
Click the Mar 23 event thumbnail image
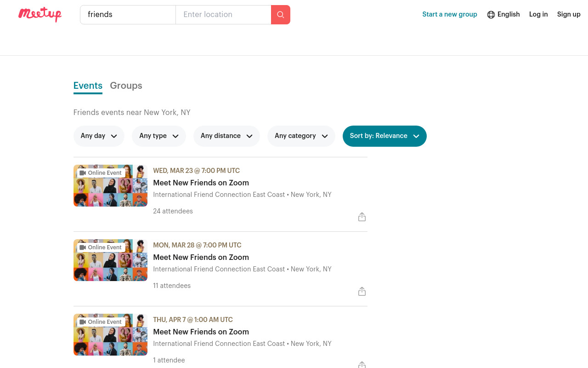click(110, 186)
